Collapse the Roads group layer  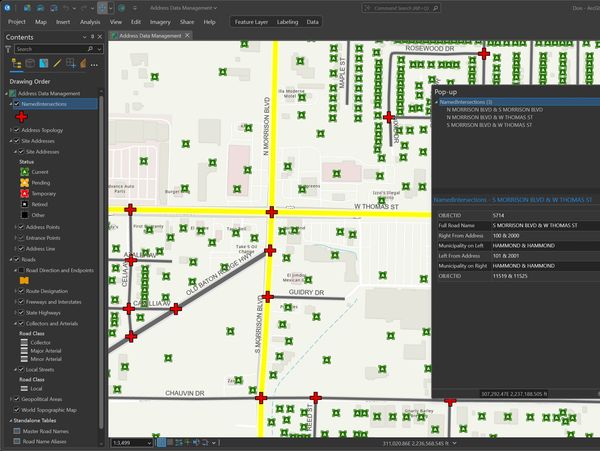[8, 260]
